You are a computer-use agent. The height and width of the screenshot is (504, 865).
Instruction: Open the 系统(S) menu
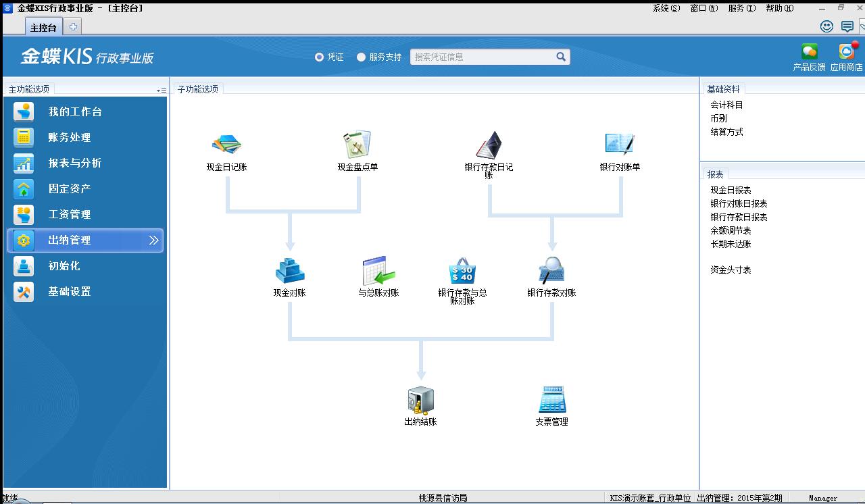(666, 8)
